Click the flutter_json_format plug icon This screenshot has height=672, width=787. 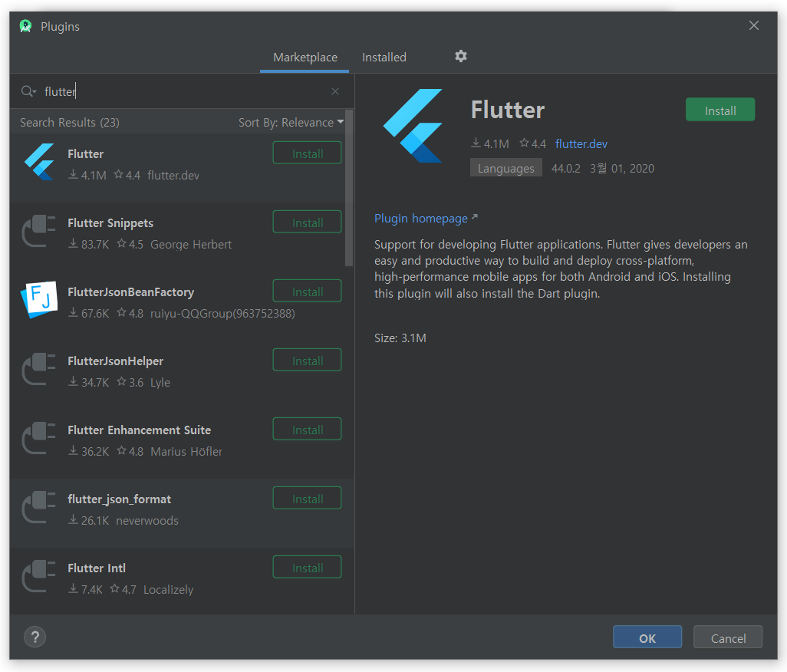[39, 507]
